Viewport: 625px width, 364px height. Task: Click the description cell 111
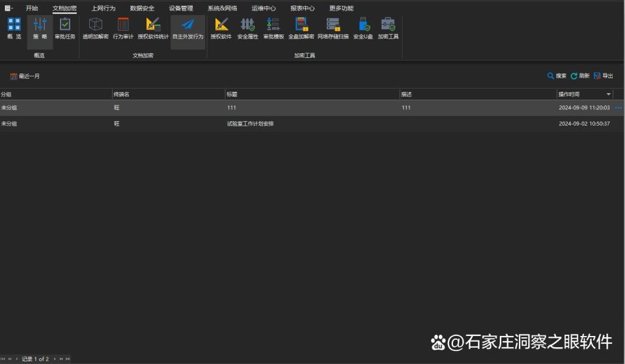pos(406,107)
